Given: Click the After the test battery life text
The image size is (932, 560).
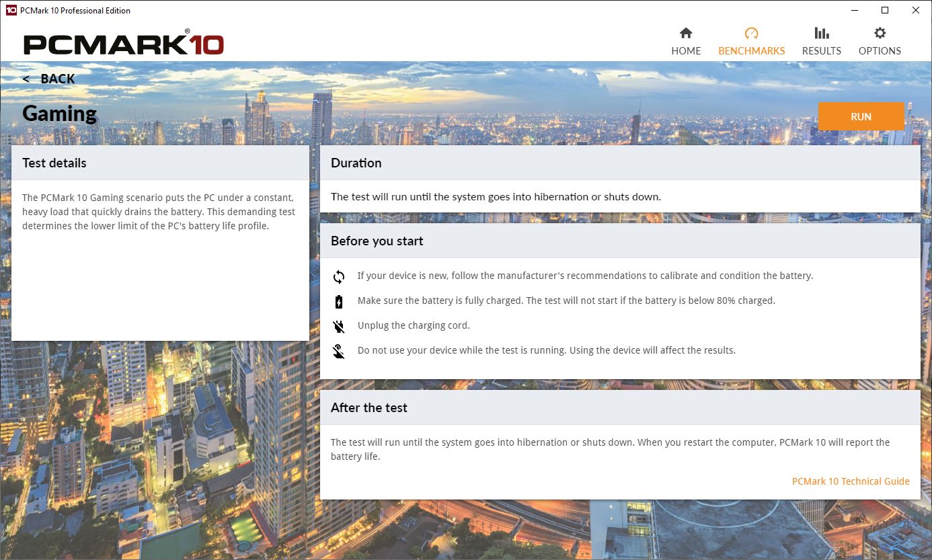Looking at the screenshot, I should click(611, 449).
